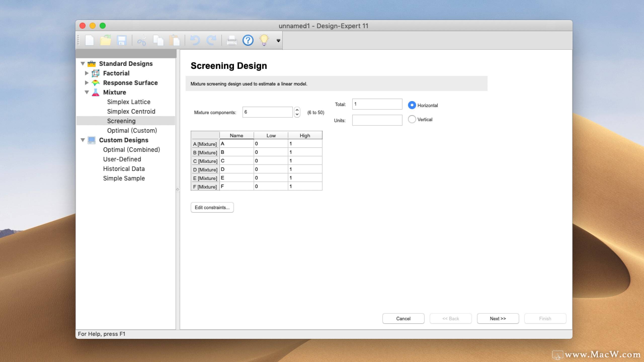
Task: Open the Help tool
Action: click(x=248, y=40)
